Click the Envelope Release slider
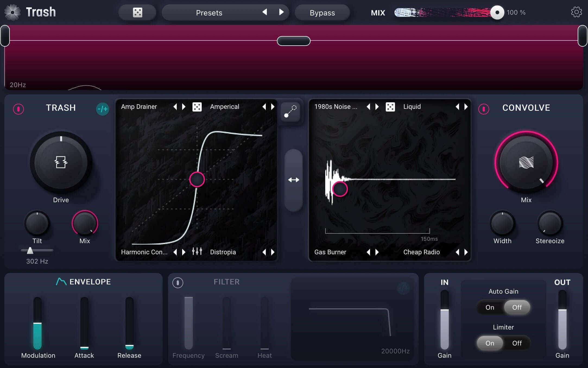Screen dimensions: 588x368 pyautogui.click(x=129, y=323)
